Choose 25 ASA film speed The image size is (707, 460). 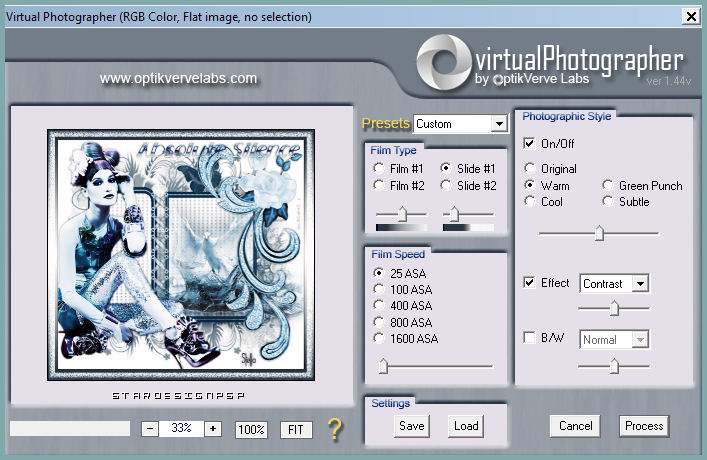coord(379,273)
